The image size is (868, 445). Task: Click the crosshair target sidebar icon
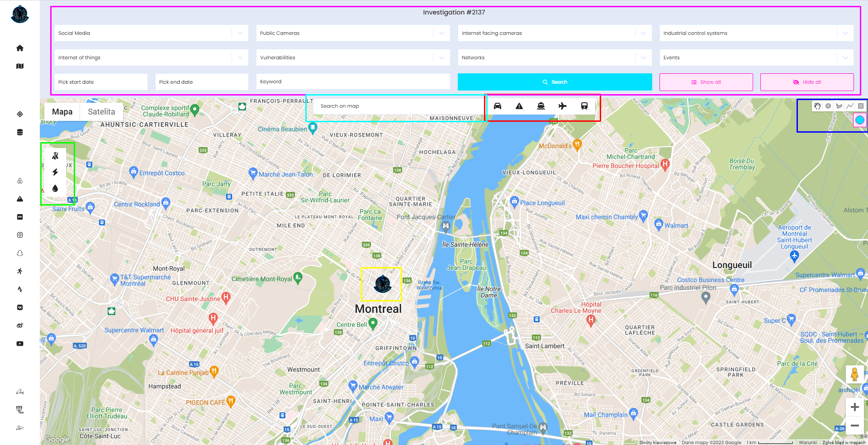point(20,114)
